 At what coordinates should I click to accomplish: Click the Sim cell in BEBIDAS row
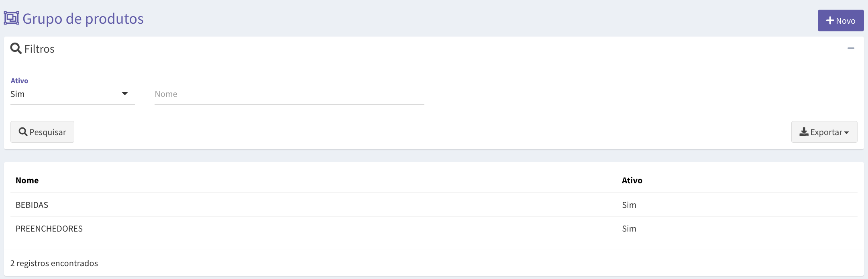click(x=629, y=205)
